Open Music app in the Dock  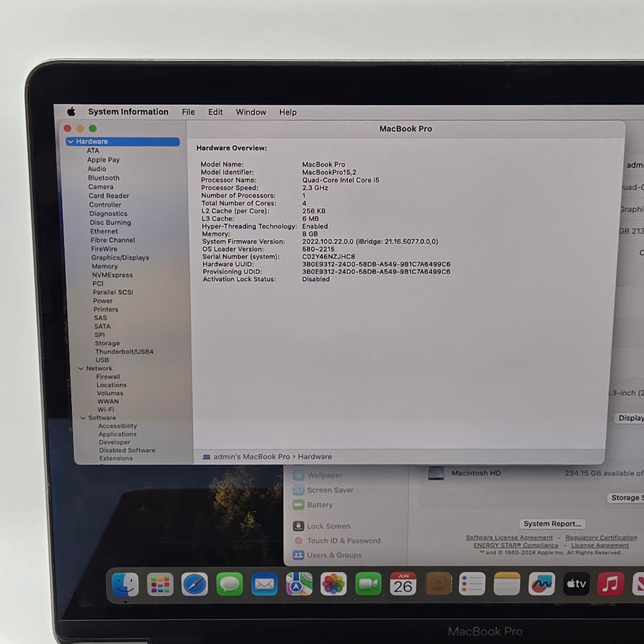[611, 584]
